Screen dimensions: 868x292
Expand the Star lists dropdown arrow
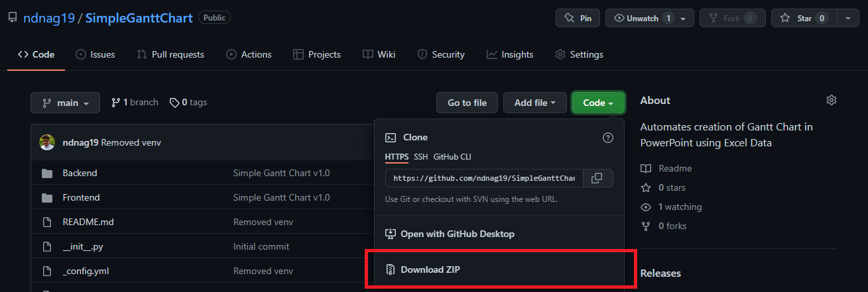tap(848, 18)
